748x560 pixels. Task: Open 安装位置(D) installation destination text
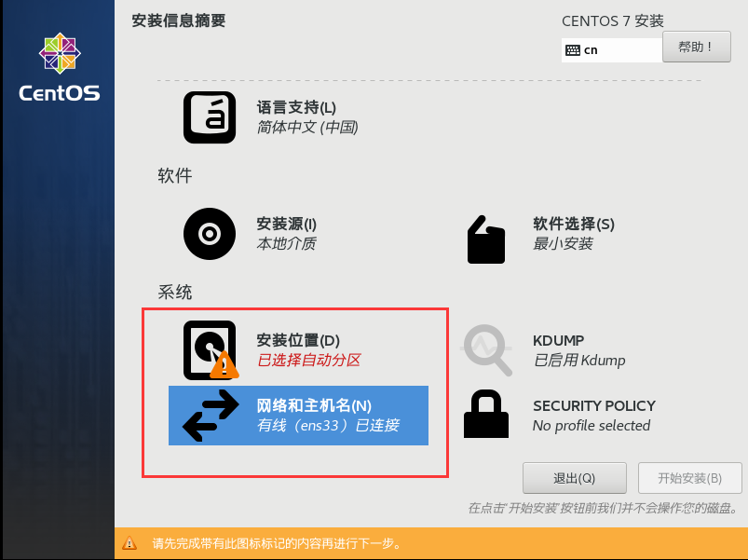point(298,341)
